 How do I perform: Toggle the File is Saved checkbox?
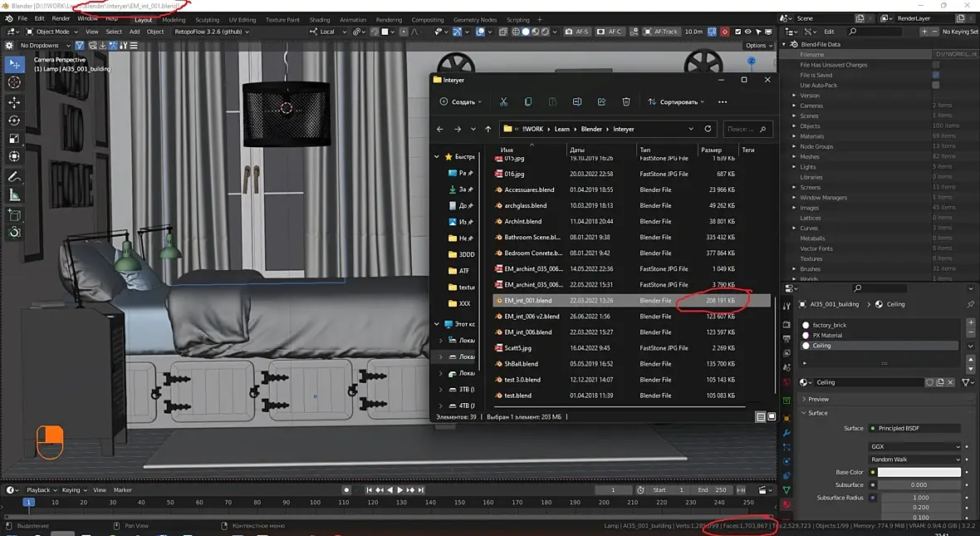[x=936, y=75]
